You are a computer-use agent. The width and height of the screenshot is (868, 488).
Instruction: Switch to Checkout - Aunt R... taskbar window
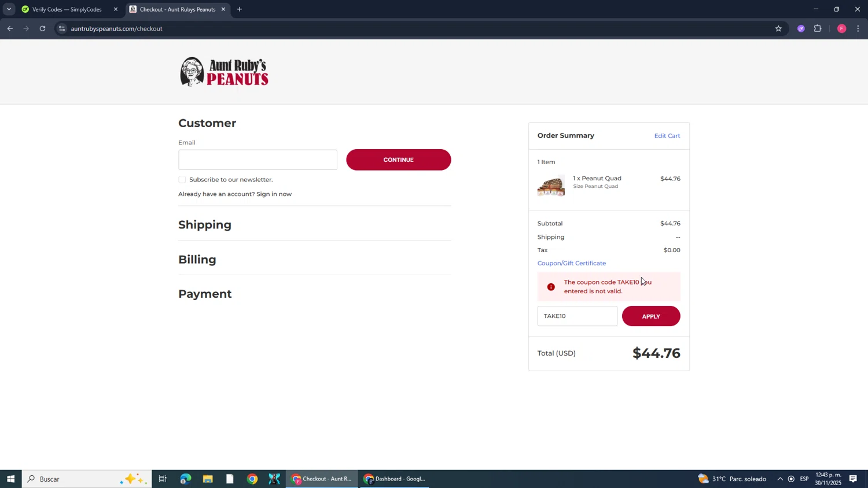coord(322,479)
